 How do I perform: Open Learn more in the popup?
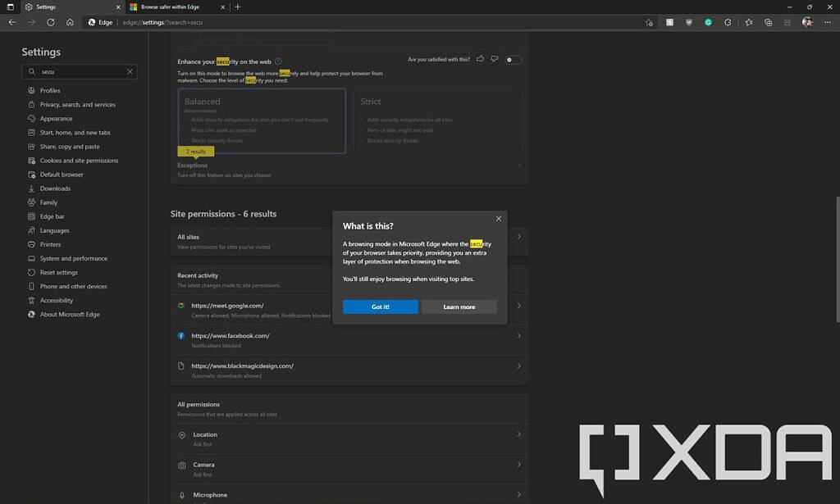click(x=459, y=306)
